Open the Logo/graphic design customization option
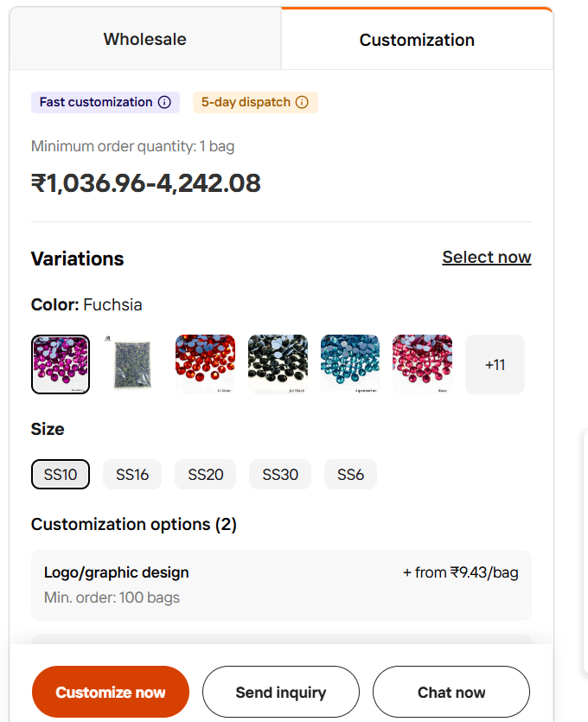This screenshot has height=722, width=588. 281,585
